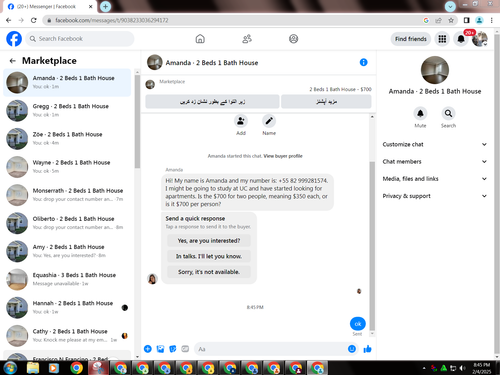
Task: Open Wayne - 2 Beds 1 Bath House chat
Action: [x=67, y=167]
